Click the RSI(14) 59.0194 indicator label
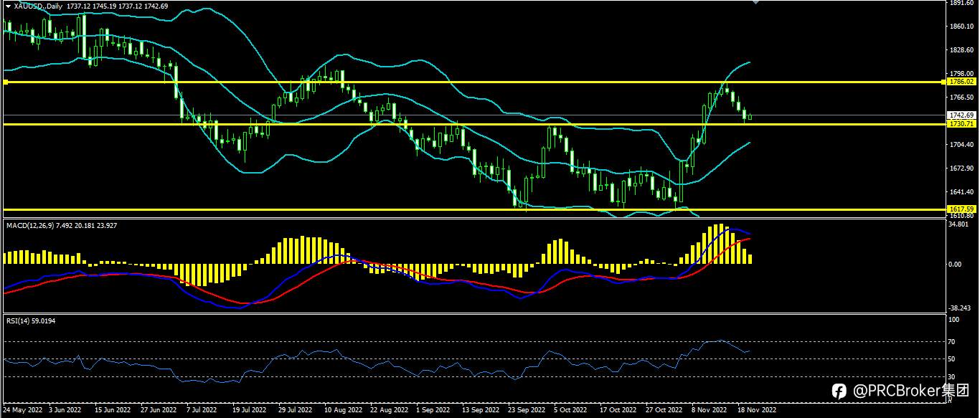Image resolution: width=980 pixels, height=418 pixels. 31,320
